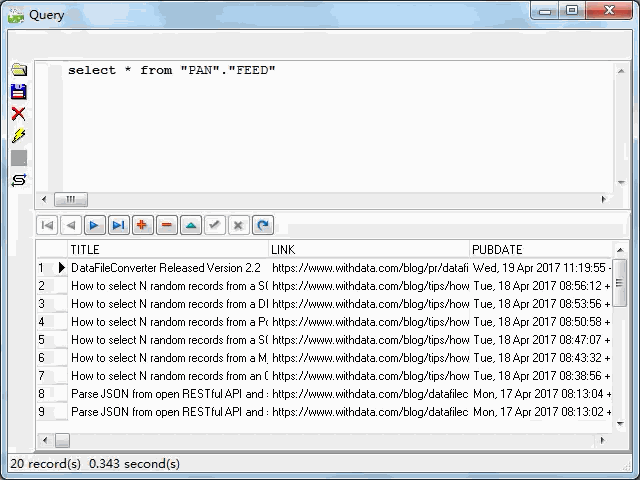Viewport: 640px width, 480px height.
Task: Click the S-shaped arrows icon in sidebar
Action: (x=18, y=180)
